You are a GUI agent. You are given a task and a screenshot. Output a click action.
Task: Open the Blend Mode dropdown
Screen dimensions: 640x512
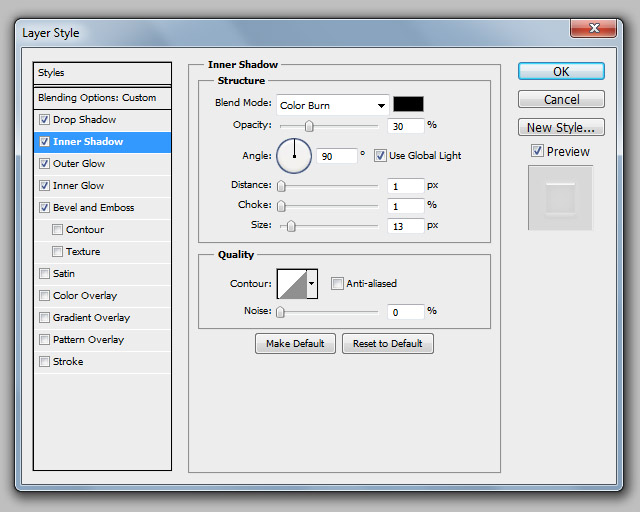[333, 105]
